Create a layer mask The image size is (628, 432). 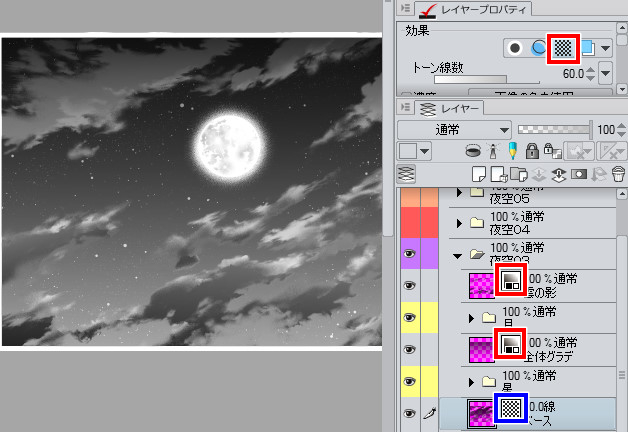coord(579,175)
